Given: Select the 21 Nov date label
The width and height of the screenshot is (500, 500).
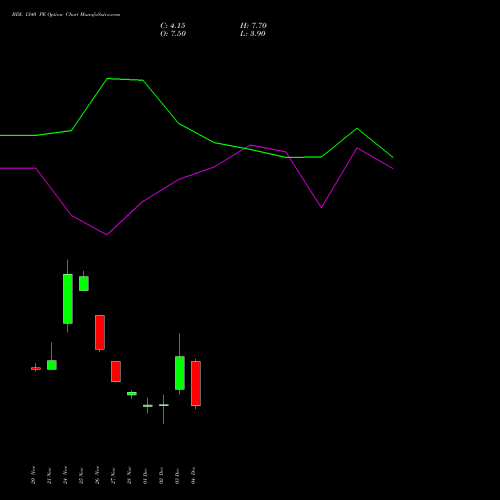Looking at the screenshot, I should point(49,475).
